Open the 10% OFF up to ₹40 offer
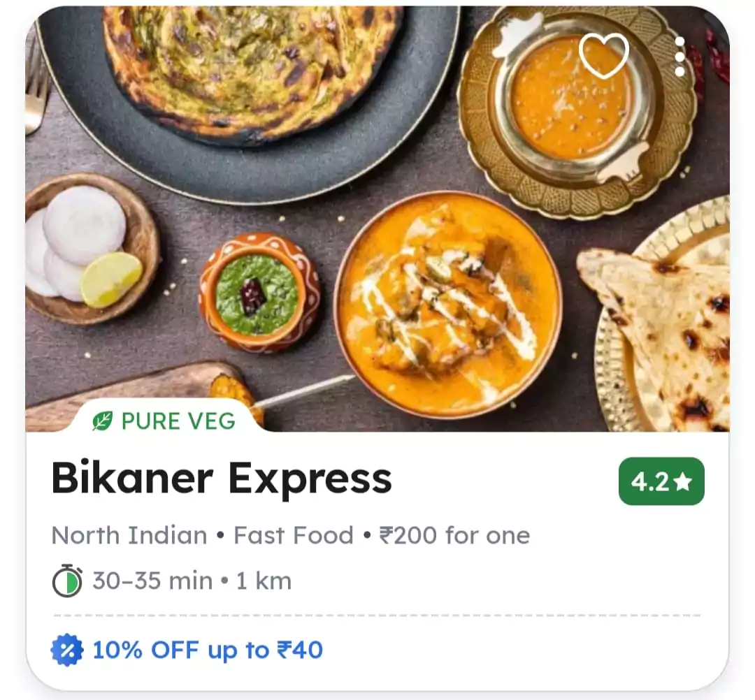 pos(208,650)
